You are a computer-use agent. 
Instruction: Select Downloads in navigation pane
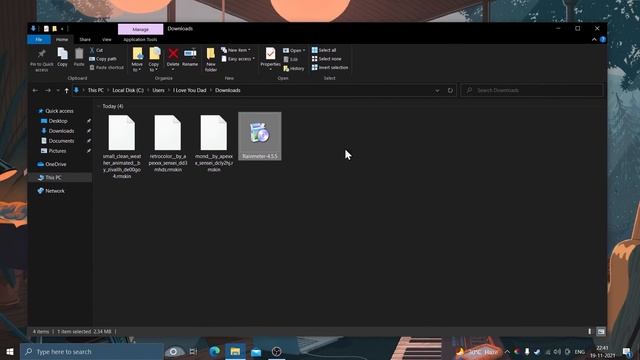tap(61, 131)
